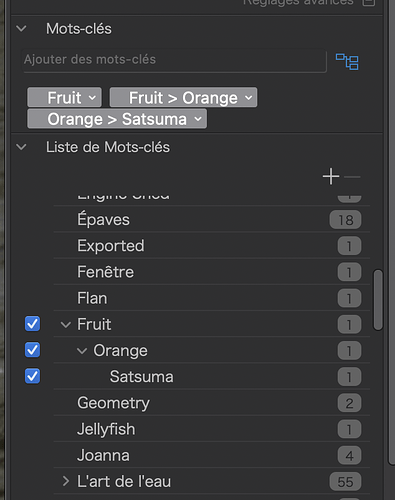Uncheck the Satsuma keyword checkbox
395x500 pixels.
pos(32,376)
